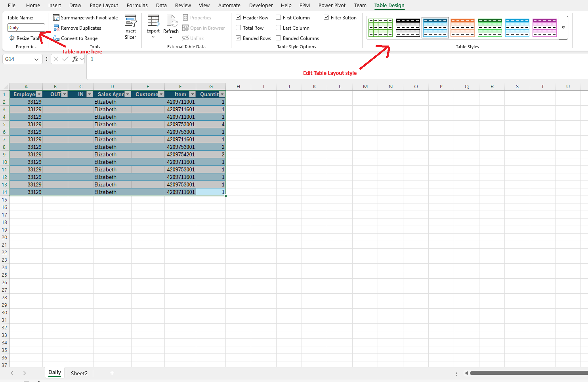
Task: Expand the Table Styles gallery
Action: tap(563, 28)
